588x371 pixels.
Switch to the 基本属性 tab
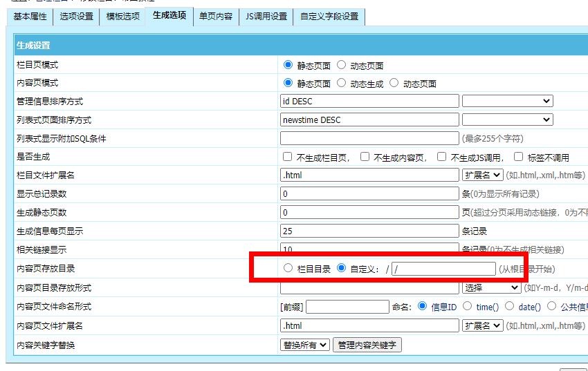point(31,17)
